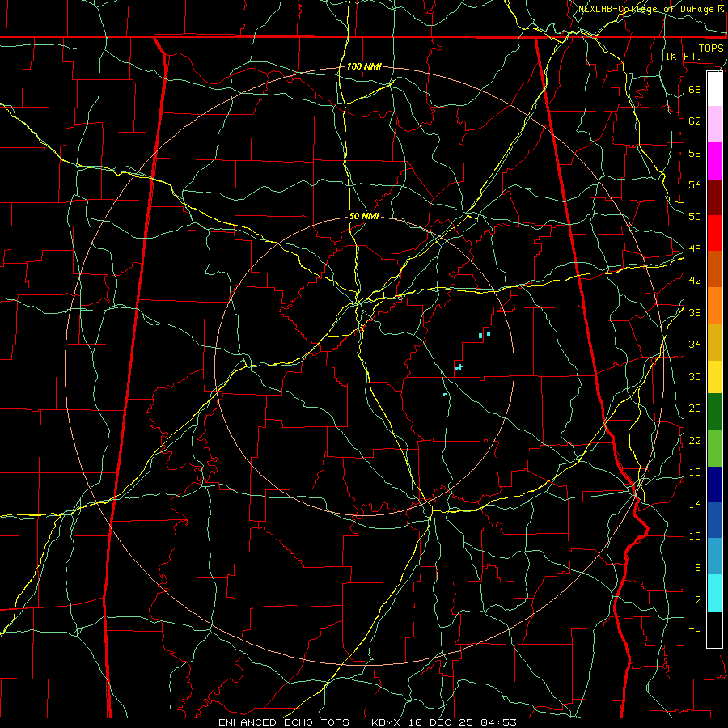Click the "100 NMI" range ring label
Screen dimensions: 728x728
pos(364,66)
